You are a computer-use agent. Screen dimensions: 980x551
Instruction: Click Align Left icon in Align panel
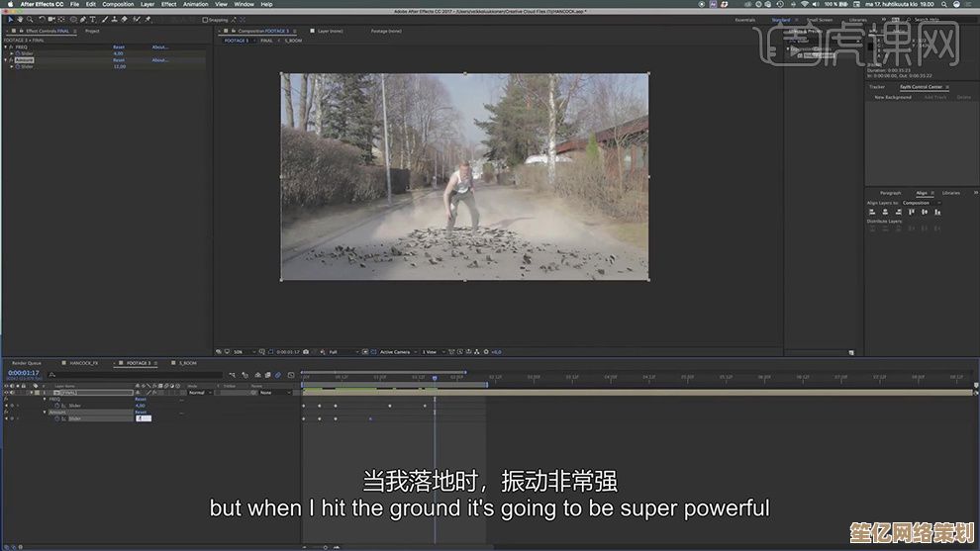point(872,213)
